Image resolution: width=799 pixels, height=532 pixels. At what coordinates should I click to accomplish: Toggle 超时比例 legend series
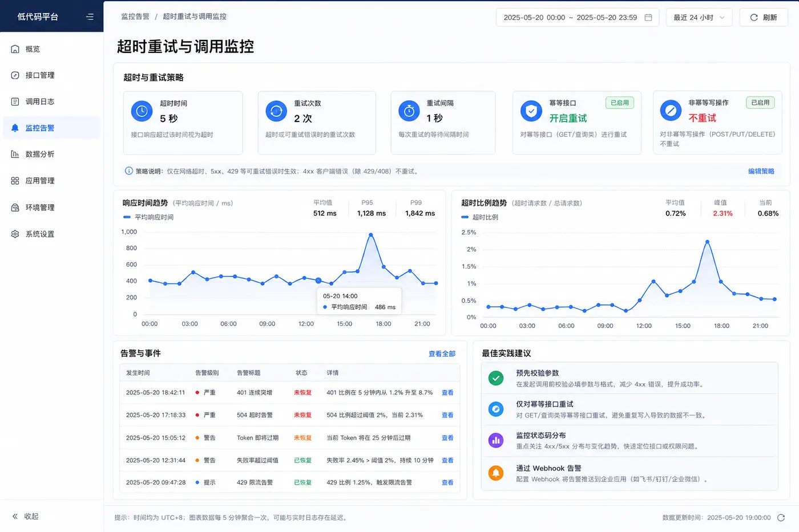click(479, 217)
